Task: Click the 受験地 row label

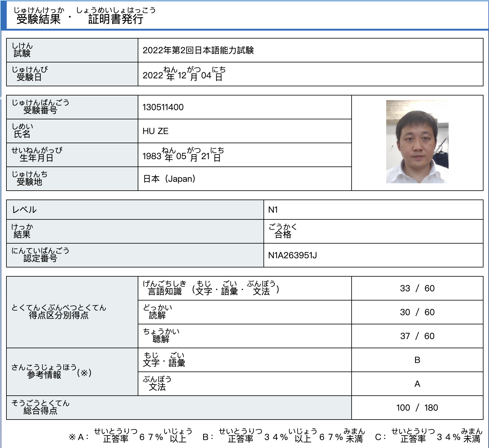Action: (x=30, y=178)
